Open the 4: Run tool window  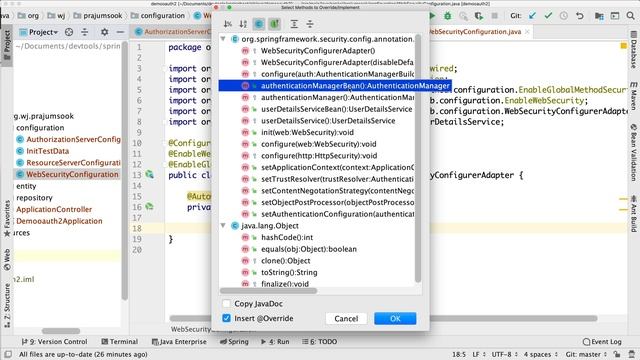[275, 342]
